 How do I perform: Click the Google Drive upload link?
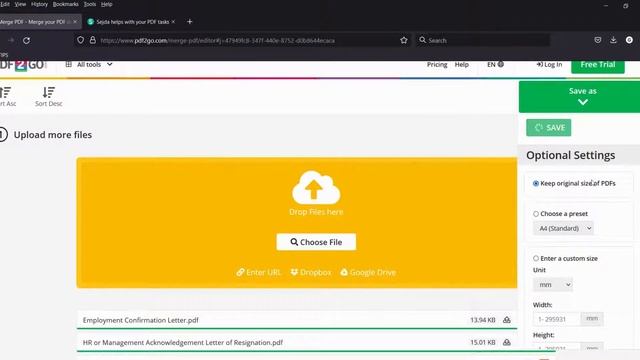368,272
